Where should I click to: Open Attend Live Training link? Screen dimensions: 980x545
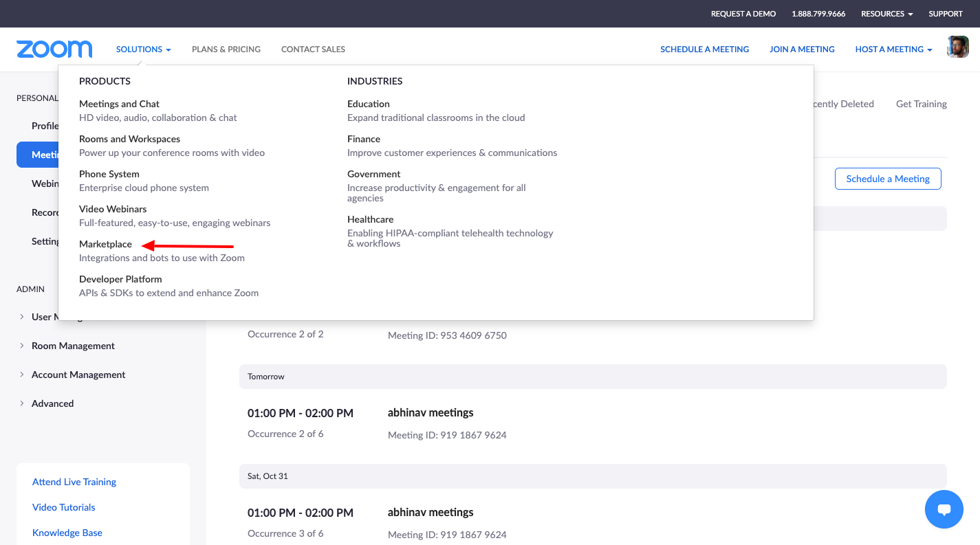(x=74, y=482)
